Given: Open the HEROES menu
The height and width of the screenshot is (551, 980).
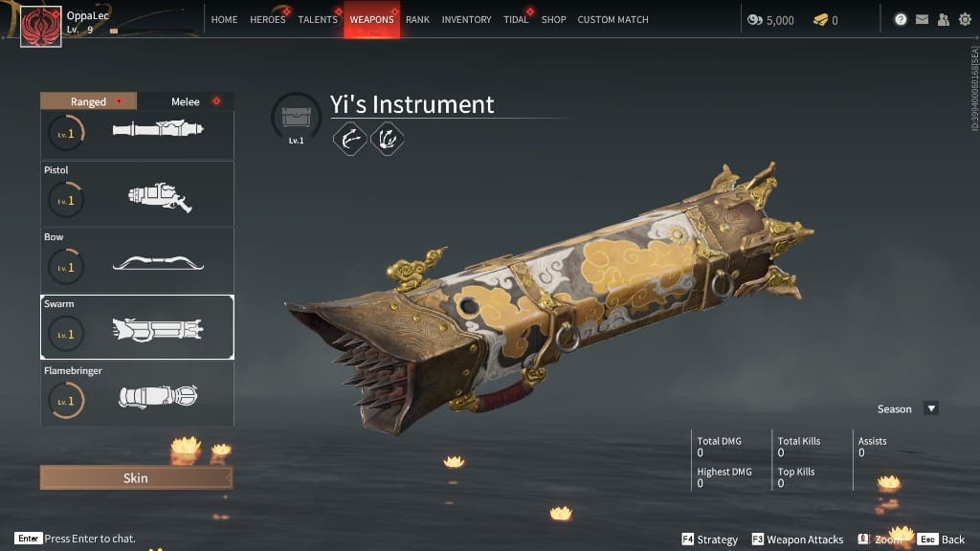Looking at the screenshot, I should (268, 19).
